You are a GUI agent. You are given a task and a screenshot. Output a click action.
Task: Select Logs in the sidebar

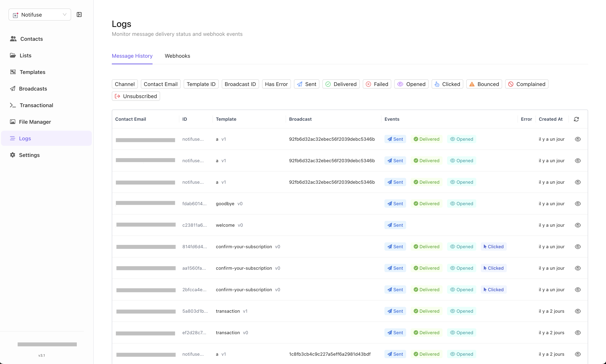click(46, 138)
